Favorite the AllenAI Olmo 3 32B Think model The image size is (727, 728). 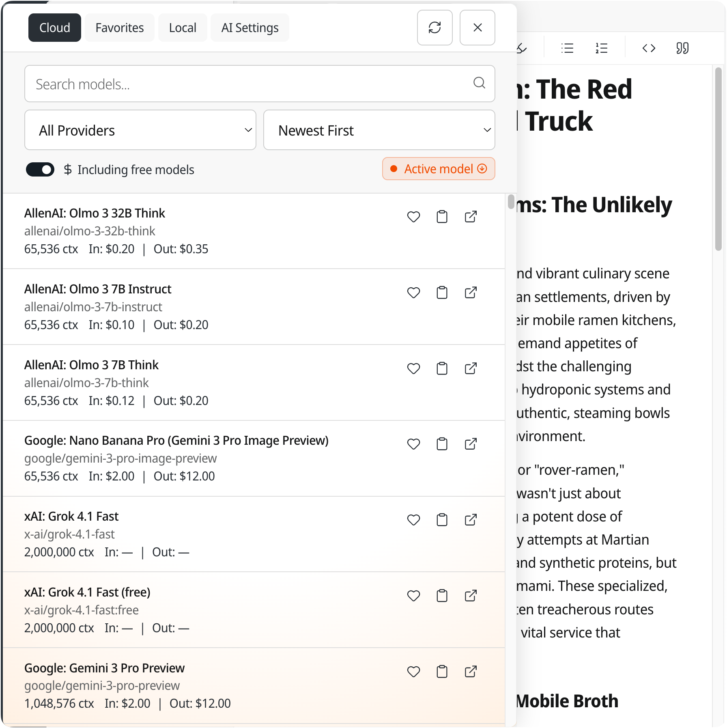(413, 217)
